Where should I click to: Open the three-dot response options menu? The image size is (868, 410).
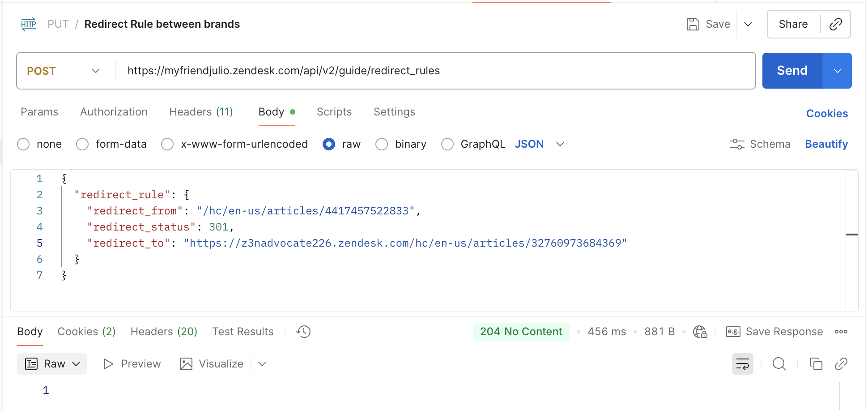(841, 332)
